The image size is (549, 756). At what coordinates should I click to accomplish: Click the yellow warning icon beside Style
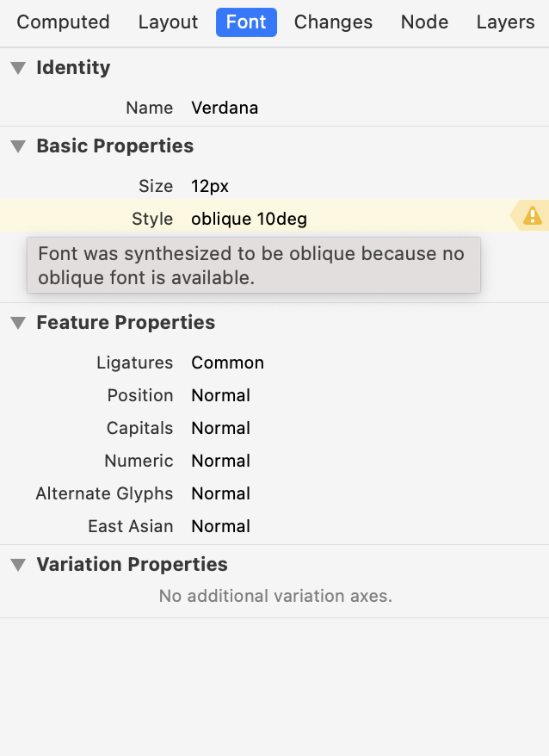click(532, 215)
